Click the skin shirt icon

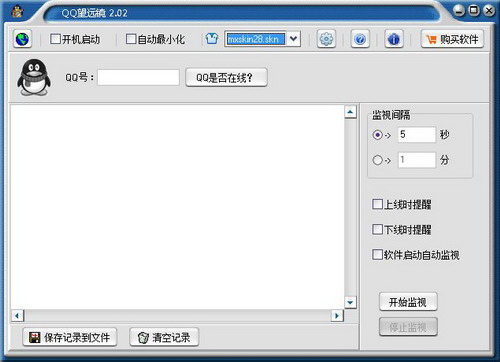[x=212, y=39]
